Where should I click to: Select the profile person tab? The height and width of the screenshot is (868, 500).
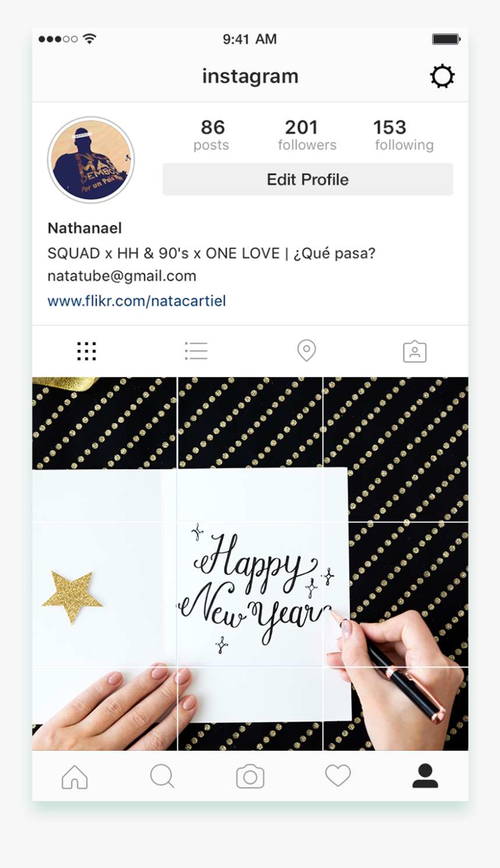pyautogui.click(x=425, y=776)
